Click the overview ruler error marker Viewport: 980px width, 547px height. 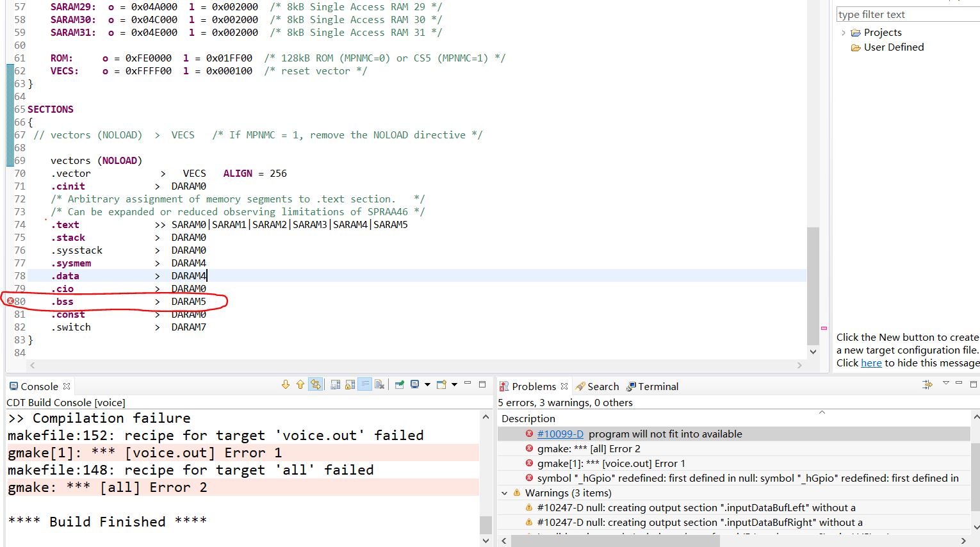tap(824, 329)
